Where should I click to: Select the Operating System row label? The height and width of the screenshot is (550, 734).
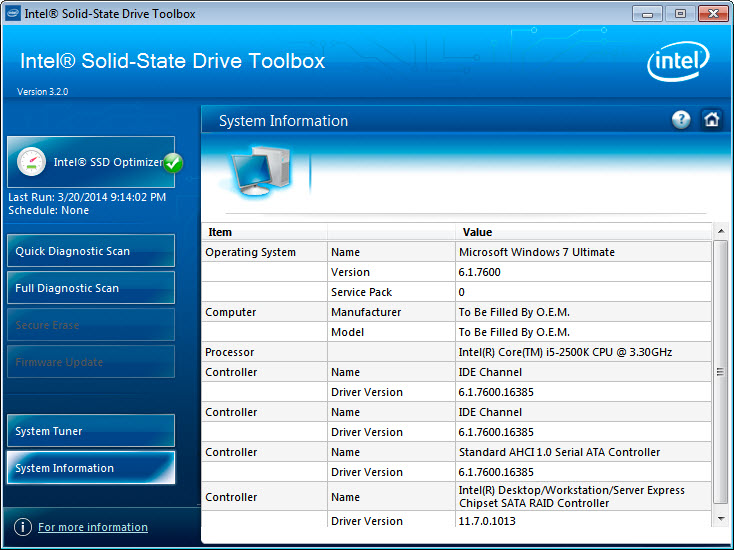250,252
